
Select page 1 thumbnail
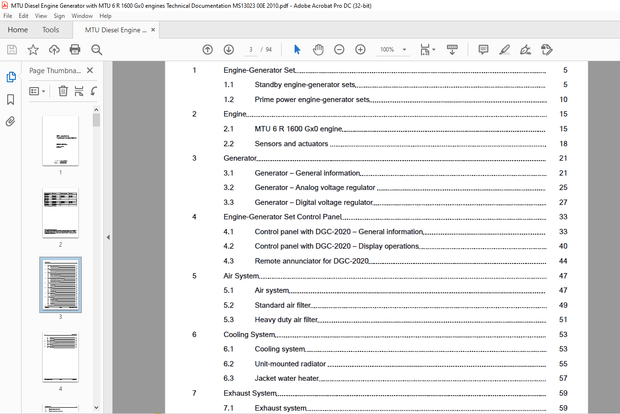click(60, 141)
